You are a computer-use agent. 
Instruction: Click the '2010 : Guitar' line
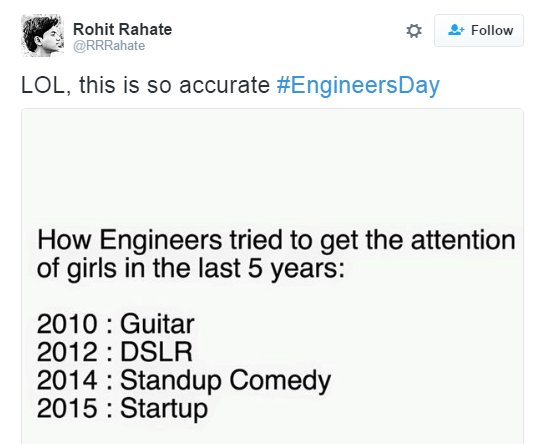pyautogui.click(x=115, y=324)
